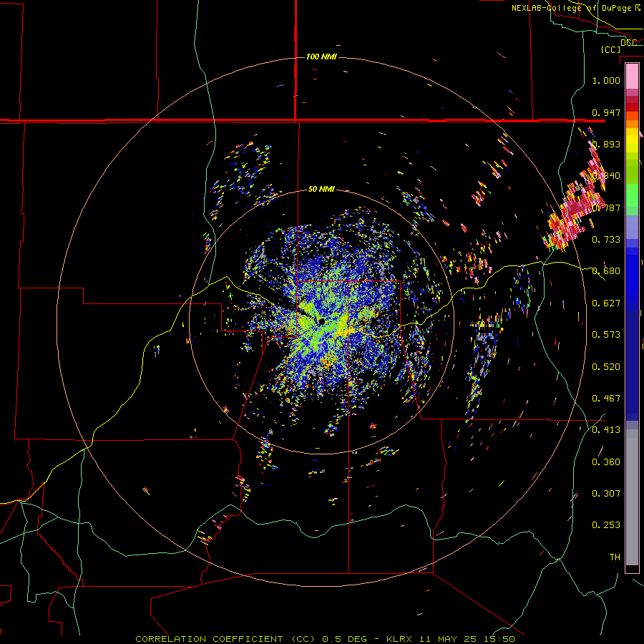Click the black radar site dot at the center
Image resolution: width=644 pixels, height=644 pixels.
321,321
